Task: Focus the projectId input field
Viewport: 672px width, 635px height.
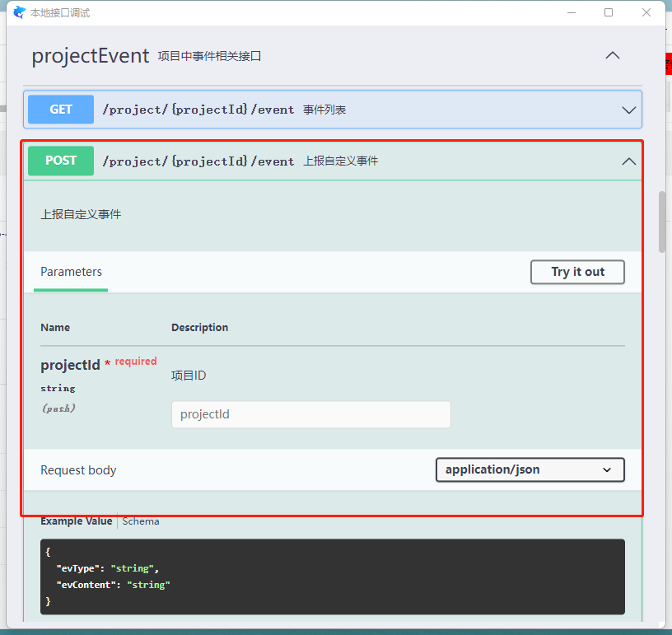Action: (x=311, y=414)
